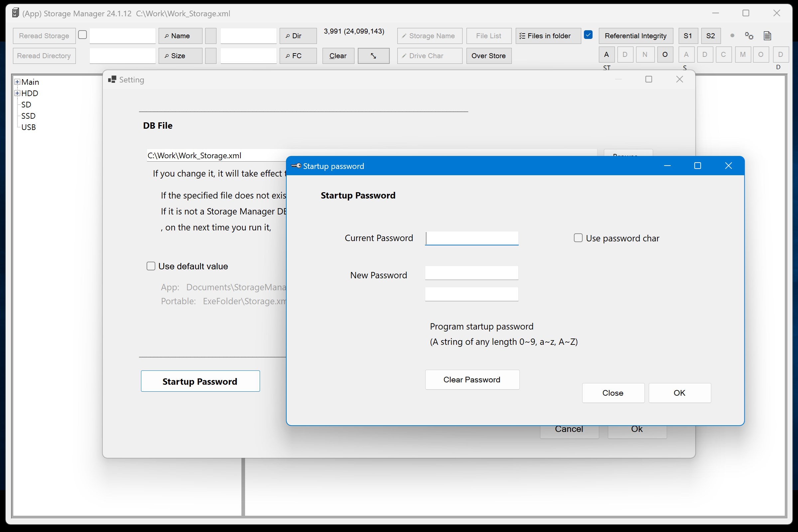Viewport: 798px width, 532px height.
Task: Click the Files in folder list button
Action: click(x=548, y=36)
